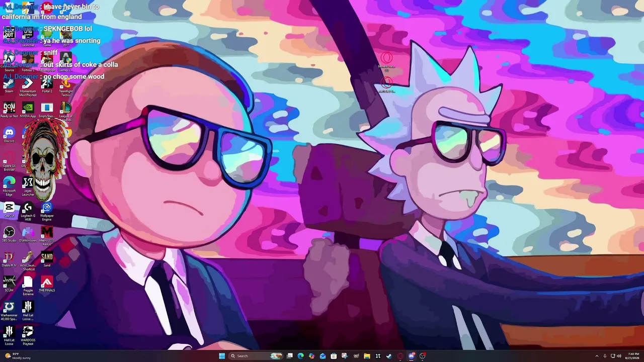Open the Windows Start menu
644x362 pixels.
222,356
